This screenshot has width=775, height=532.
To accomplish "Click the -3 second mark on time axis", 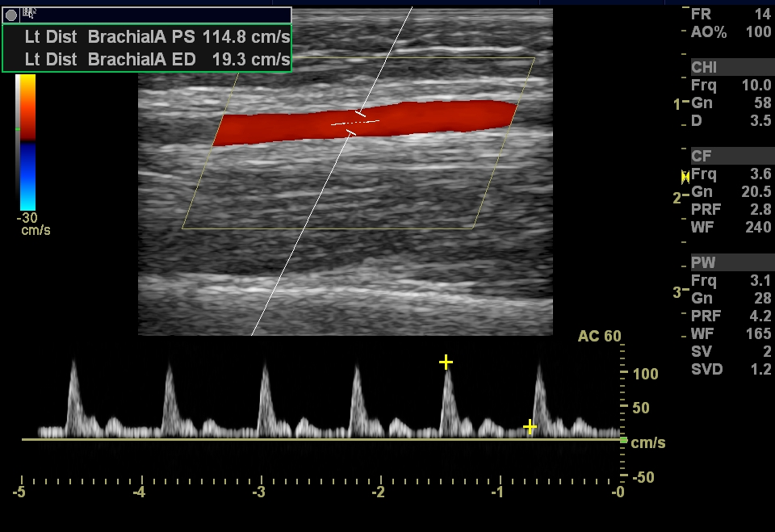I will coord(259,492).
